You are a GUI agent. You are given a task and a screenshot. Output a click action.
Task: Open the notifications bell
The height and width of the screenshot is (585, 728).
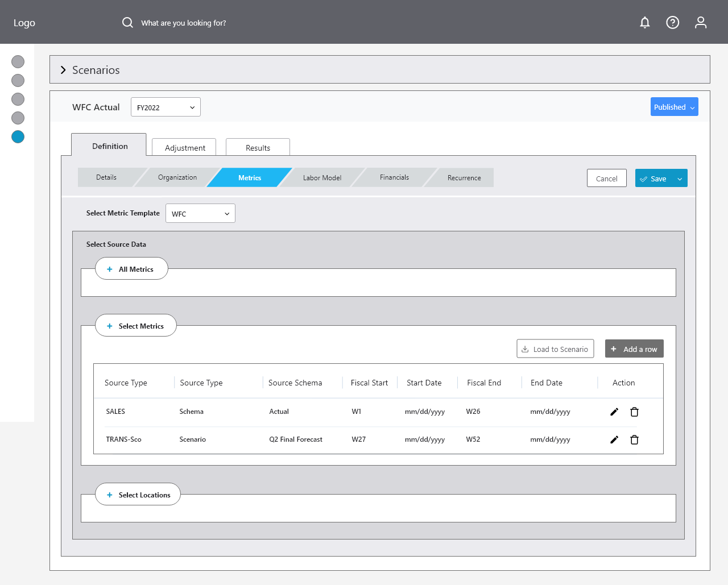pyautogui.click(x=644, y=22)
